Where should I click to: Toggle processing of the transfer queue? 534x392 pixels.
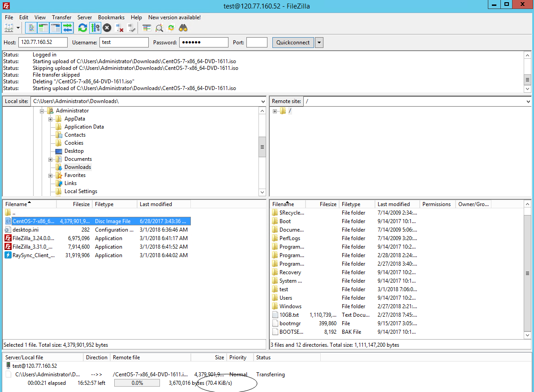click(95, 28)
